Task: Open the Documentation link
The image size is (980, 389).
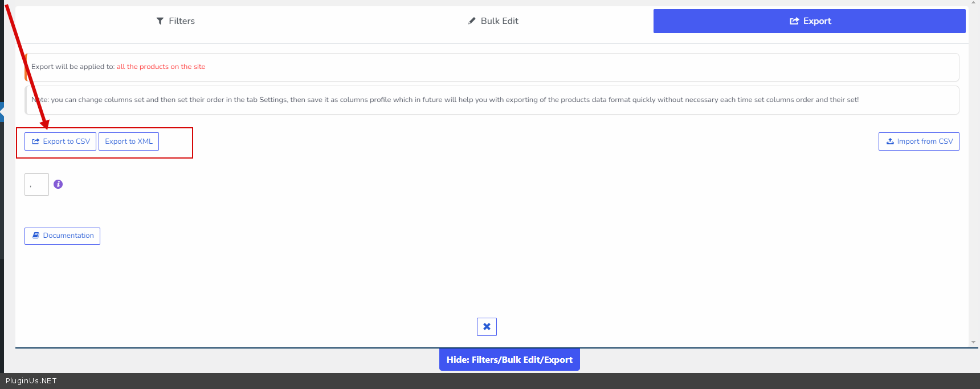Action: (63, 236)
